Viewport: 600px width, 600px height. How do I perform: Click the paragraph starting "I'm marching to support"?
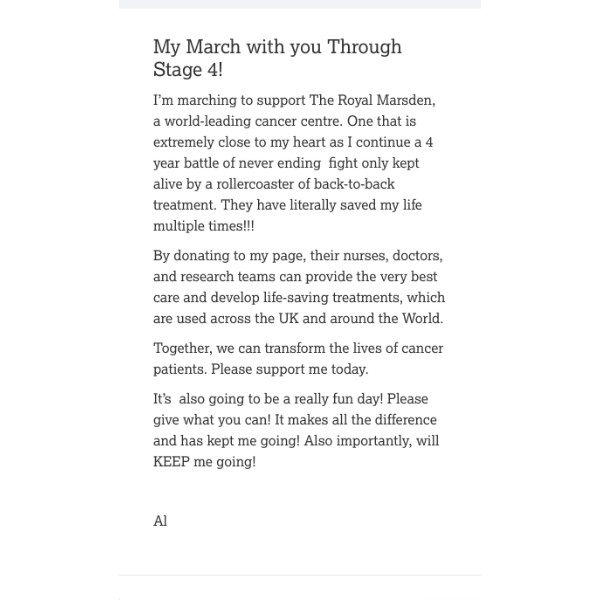(299, 163)
